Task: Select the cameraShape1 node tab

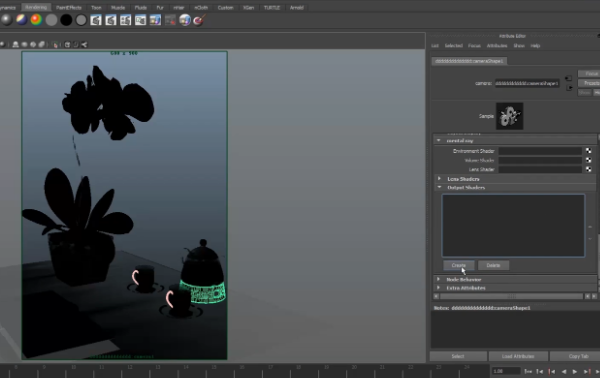Action: pos(470,61)
